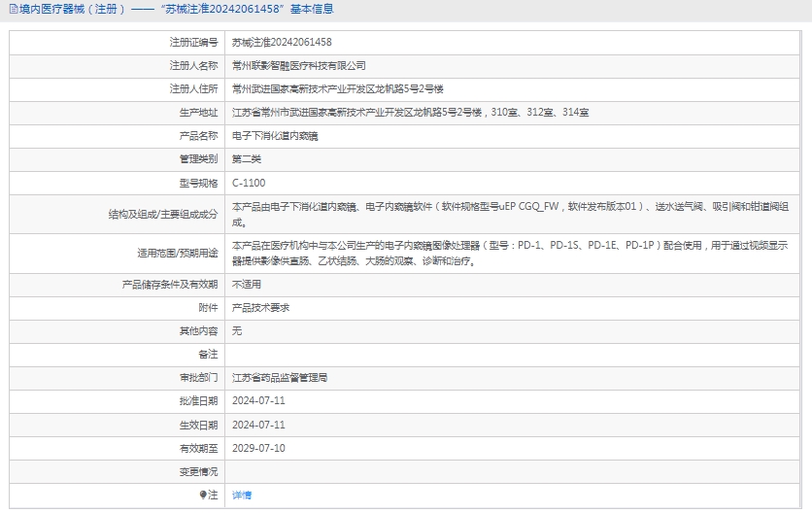812x513 pixels.
Task: Click the 注册人住所 address value
Action: coord(337,89)
